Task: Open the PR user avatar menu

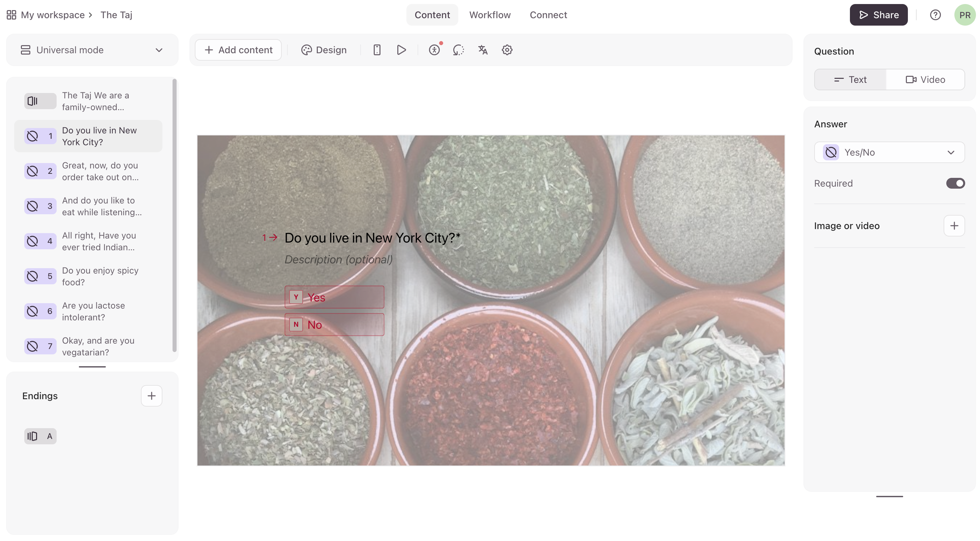Action: point(965,15)
